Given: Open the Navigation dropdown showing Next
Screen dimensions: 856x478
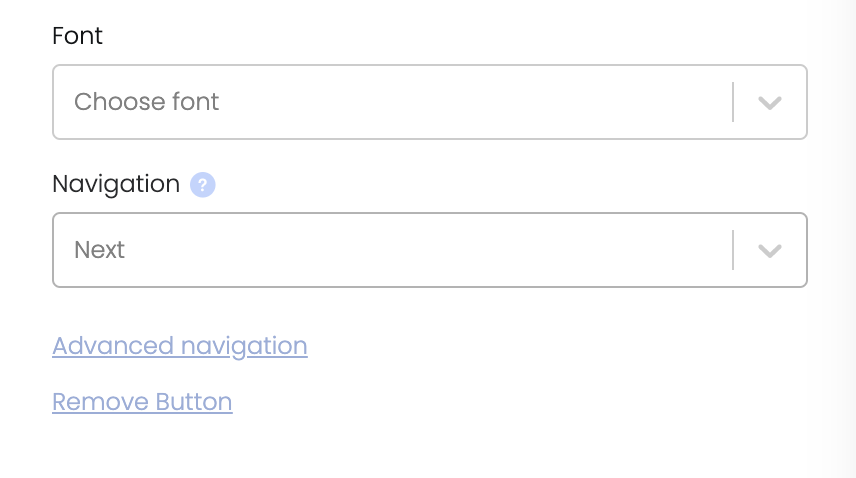Looking at the screenshot, I should [430, 250].
